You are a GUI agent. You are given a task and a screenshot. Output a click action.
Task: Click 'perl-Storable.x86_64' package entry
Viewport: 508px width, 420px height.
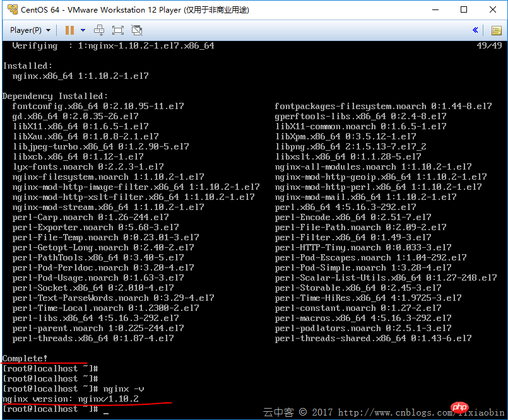358,288
